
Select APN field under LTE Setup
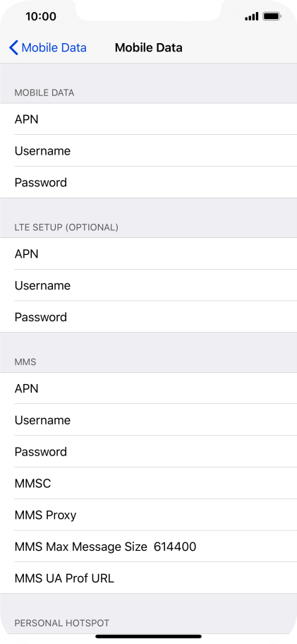click(x=148, y=254)
